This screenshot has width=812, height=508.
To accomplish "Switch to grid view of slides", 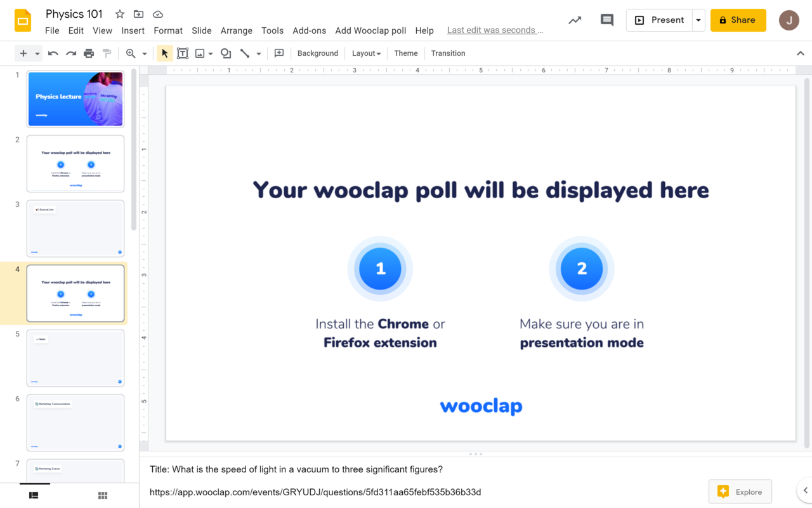I will pos(102,495).
